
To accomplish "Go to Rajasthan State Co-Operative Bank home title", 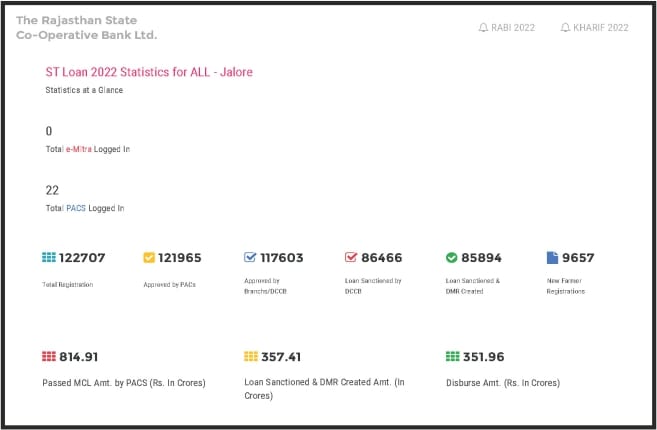I will [x=86, y=28].
